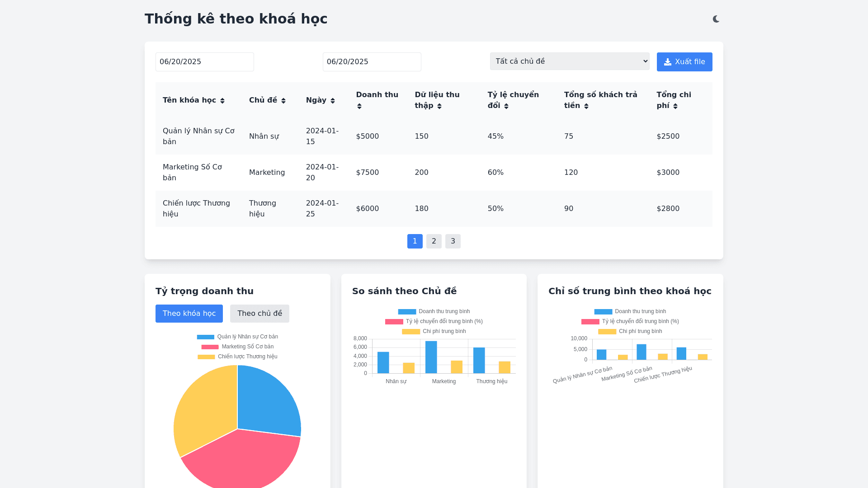Switch to Theo chủ đề view

(x=259, y=314)
